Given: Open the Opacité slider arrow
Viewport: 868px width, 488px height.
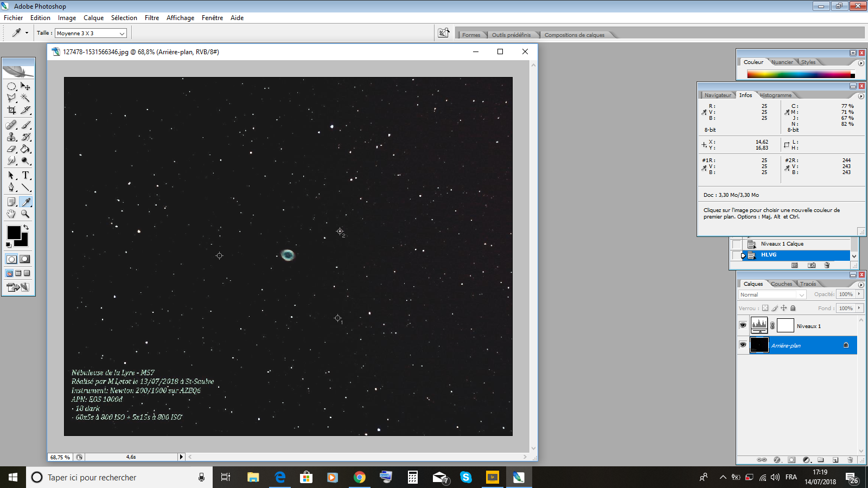Looking at the screenshot, I should point(859,294).
